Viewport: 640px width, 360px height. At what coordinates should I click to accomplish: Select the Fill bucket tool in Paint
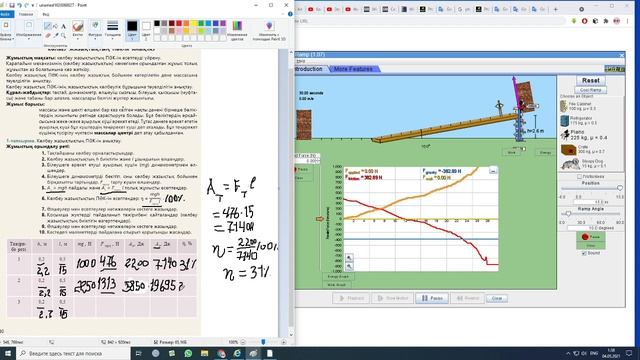56,27
